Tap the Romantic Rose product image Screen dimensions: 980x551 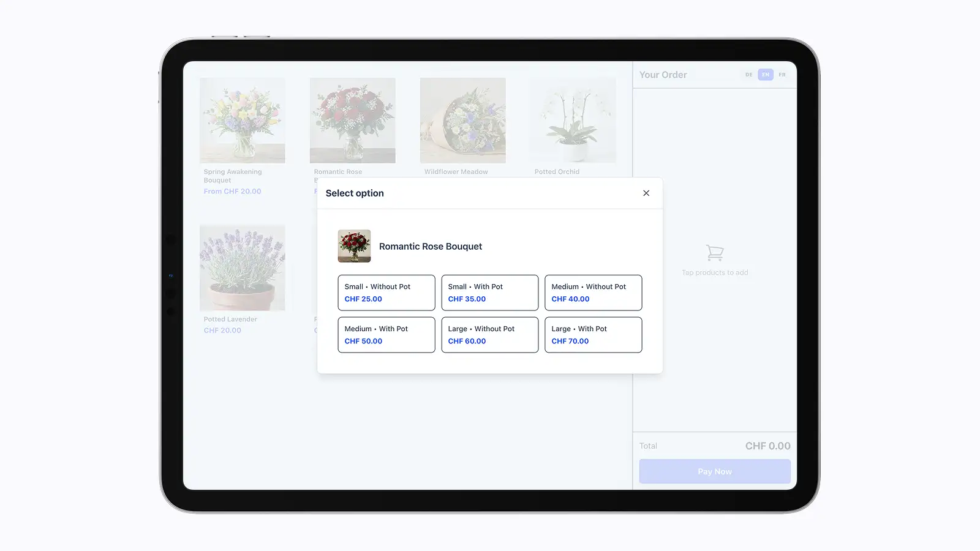click(x=353, y=120)
